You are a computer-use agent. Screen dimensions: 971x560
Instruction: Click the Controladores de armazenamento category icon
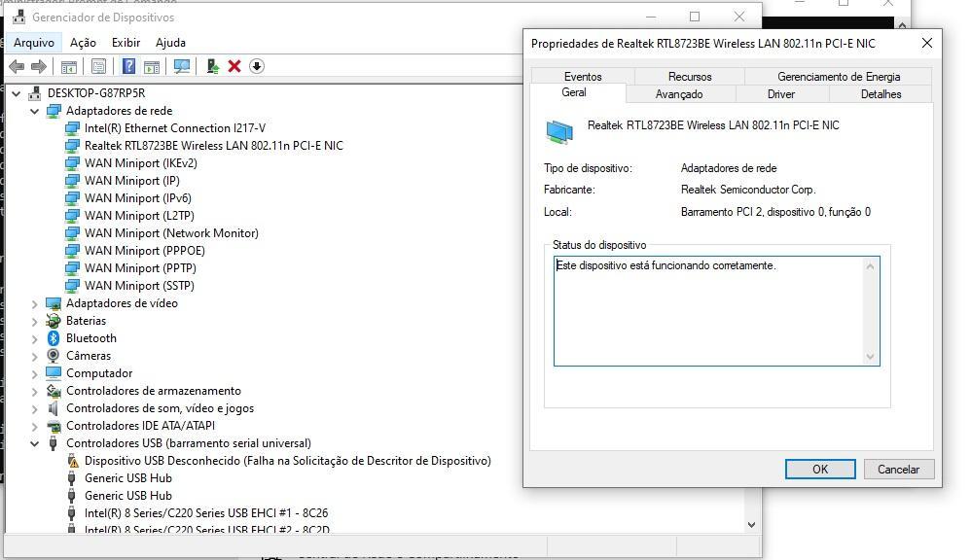pos(54,391)
